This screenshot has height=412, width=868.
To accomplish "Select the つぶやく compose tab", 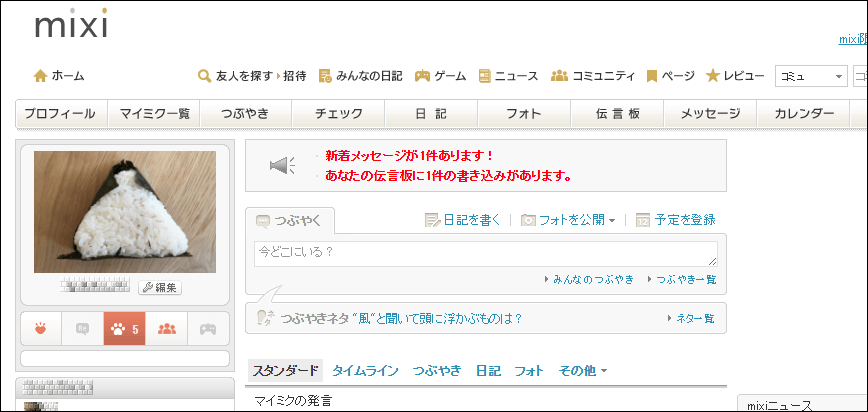I will point(290,221).
